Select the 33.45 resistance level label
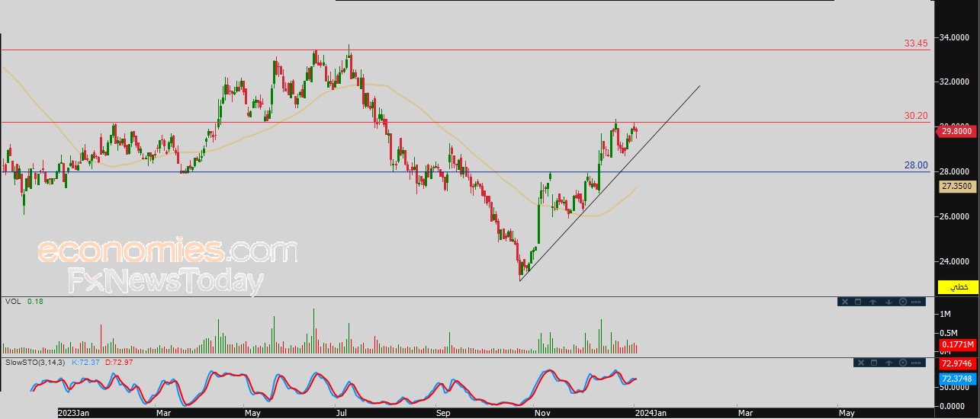The height and width of the screenshot is (419, 980). pyautogui.click(x=916, y=43)
